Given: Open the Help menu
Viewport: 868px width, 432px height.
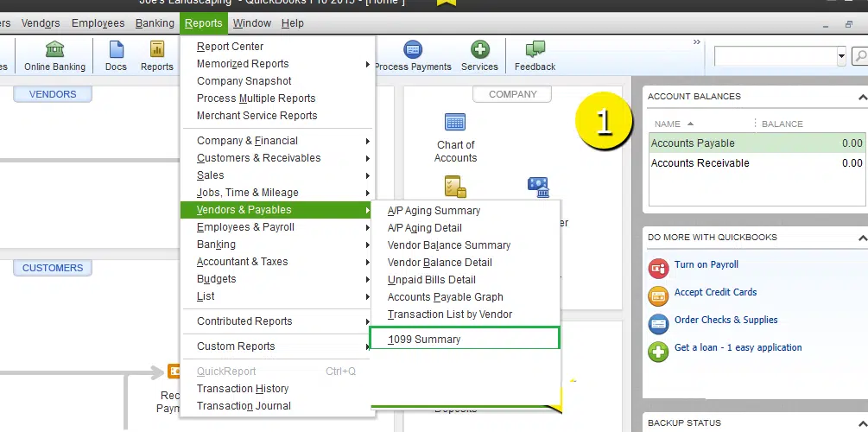Looking at the screenshot, I should tap(292, 23).
